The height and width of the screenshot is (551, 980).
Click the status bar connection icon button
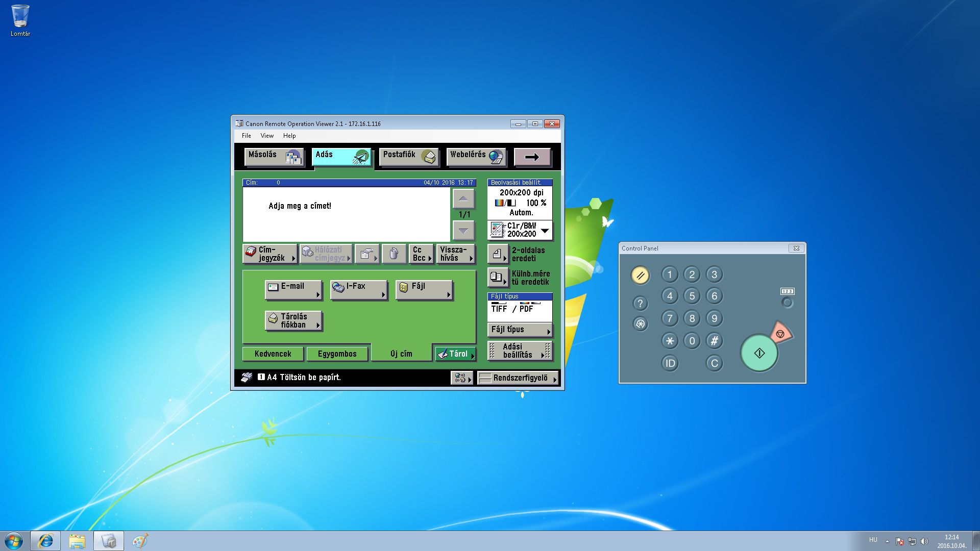(462, 378)
